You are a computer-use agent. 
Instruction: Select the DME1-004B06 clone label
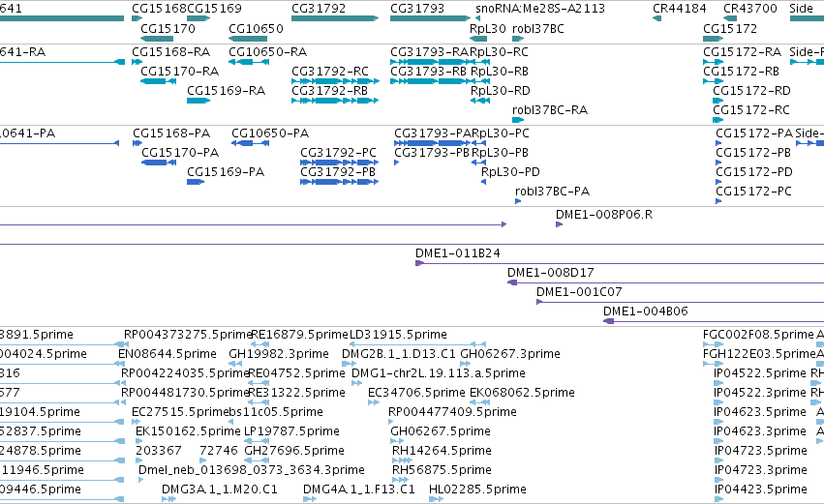646,311
